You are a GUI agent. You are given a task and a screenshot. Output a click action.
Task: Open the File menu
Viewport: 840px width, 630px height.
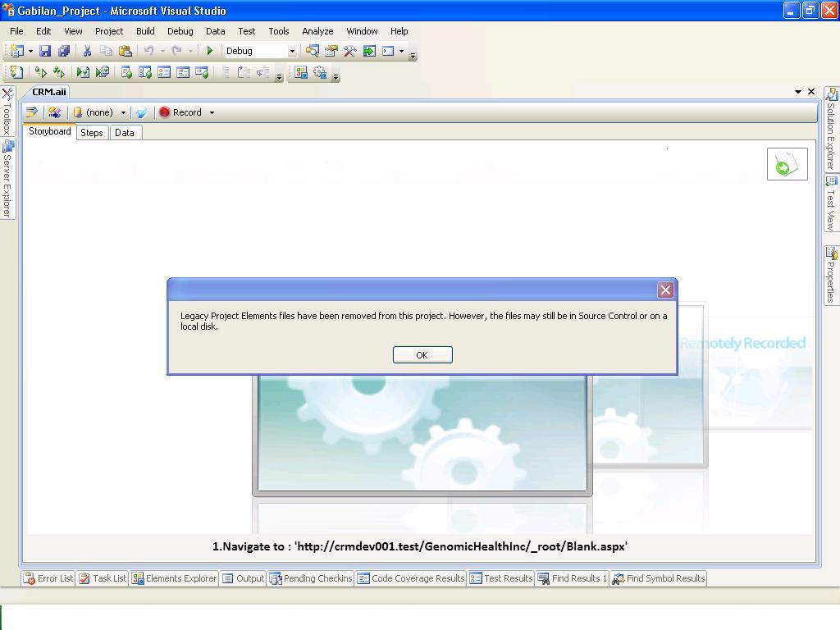pos(16,31)
